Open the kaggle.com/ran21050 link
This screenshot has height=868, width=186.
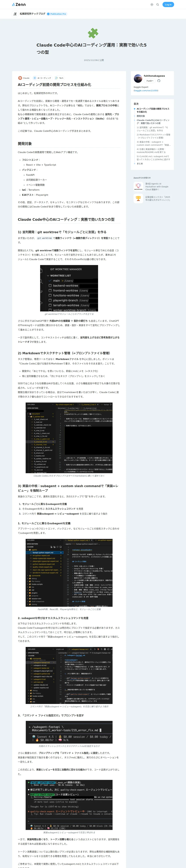(x=146, y=91)
